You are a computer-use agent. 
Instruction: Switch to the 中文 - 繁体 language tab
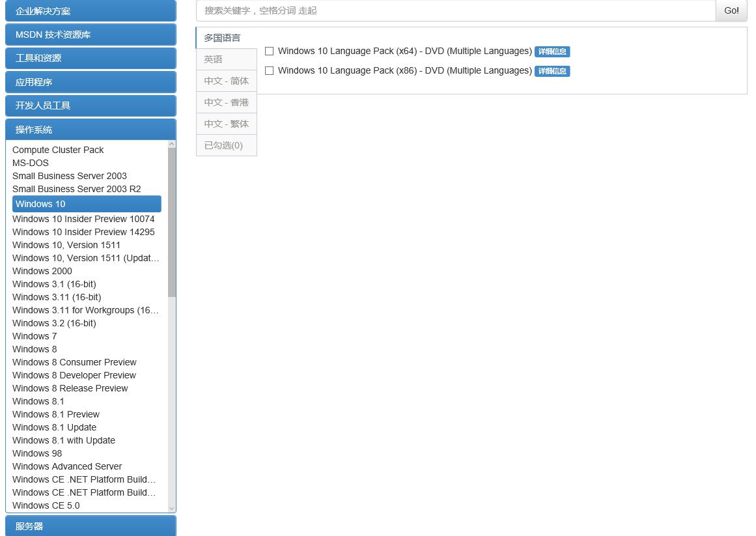[x=226, y=124]
